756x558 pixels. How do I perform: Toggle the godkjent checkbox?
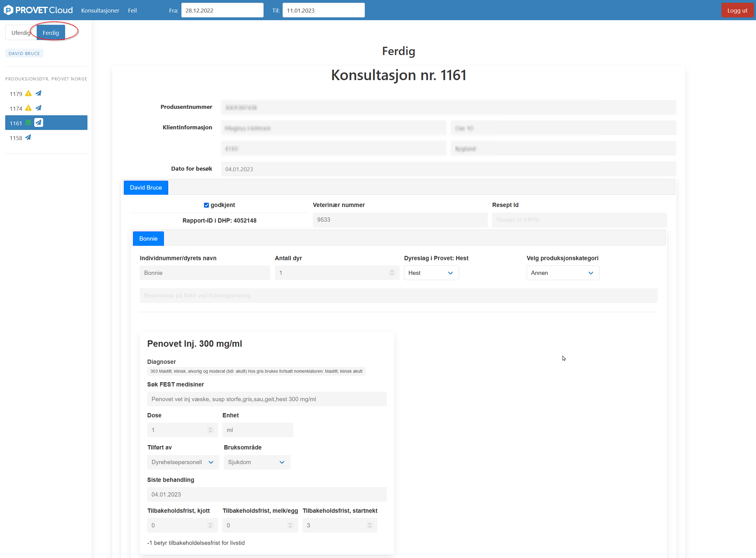pyautogui.click(x=206, y=205)
